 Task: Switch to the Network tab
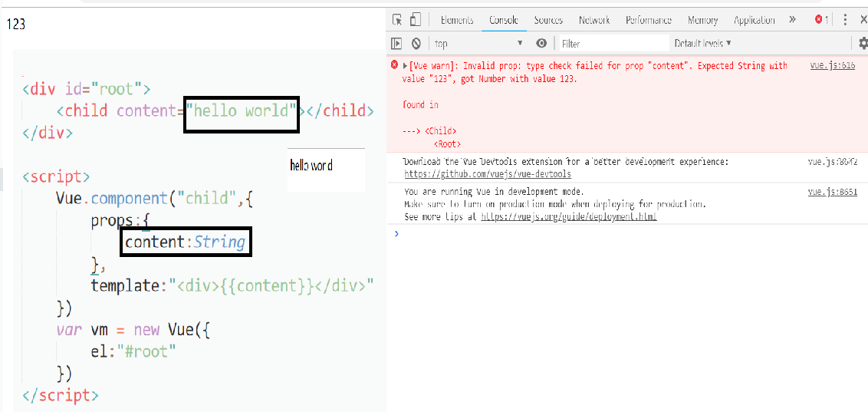[x=594, y=20]
